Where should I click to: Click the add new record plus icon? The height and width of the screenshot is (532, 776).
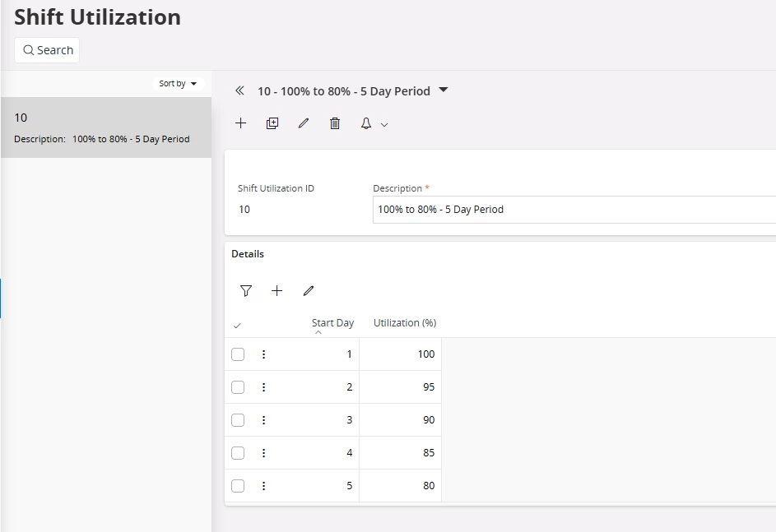[x=240, y=123]
